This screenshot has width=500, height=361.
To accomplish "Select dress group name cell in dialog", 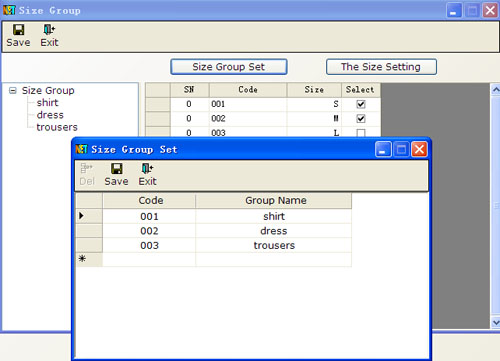I will pos(273,231).
